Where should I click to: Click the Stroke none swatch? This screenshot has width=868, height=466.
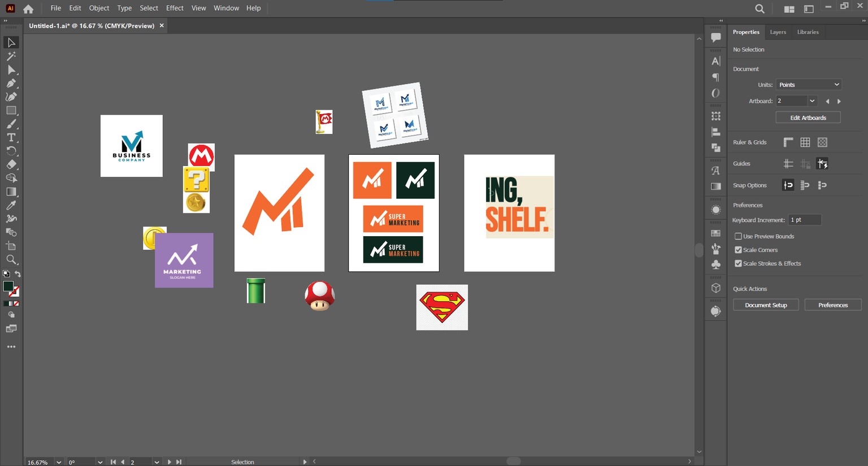15,292
